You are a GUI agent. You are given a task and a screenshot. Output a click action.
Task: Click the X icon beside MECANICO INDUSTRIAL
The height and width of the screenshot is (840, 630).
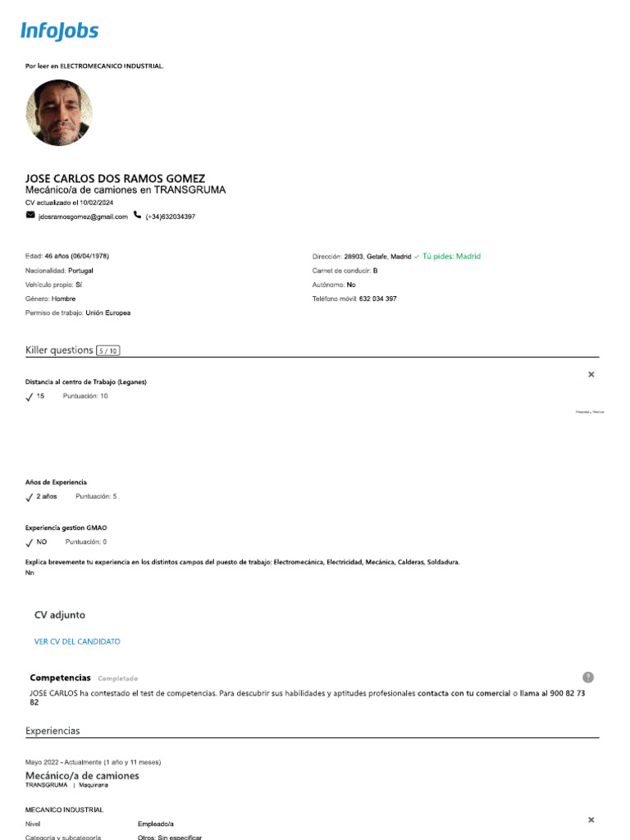point(591,819)
